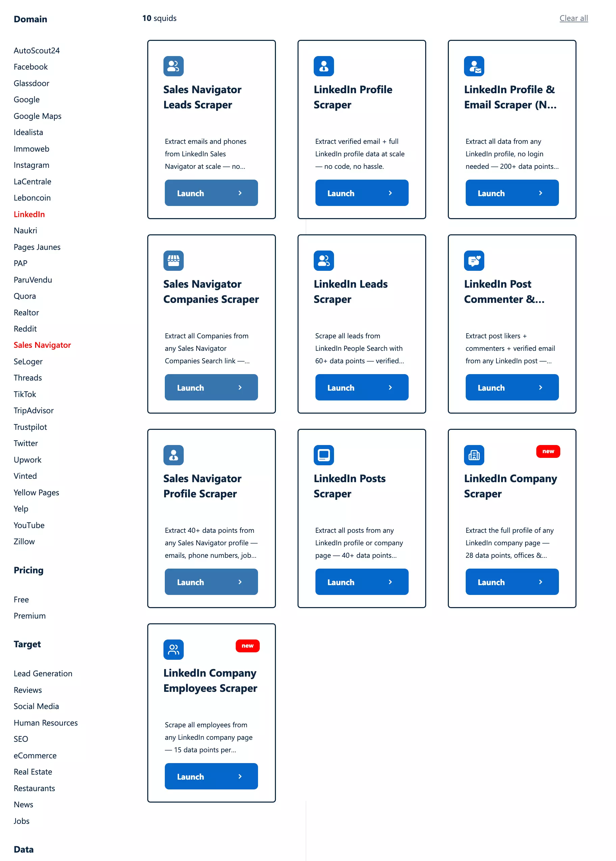Filter target by Human Resources
This screenshot has height=861, width=616.
46,723
